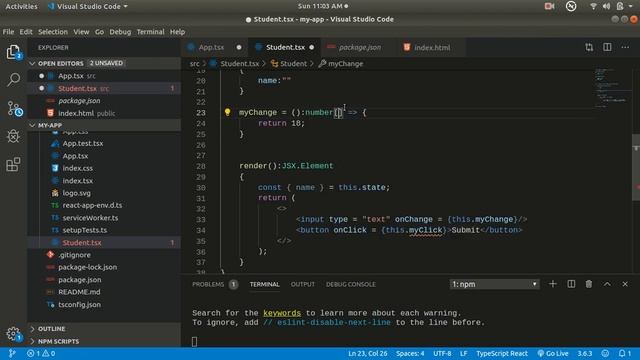Change indentation via Spaces: 4
This screenshot has height=360, width=640.
[x=410, y=353]
